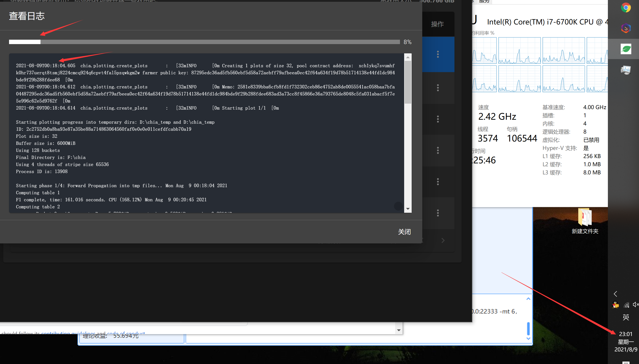Switch to the 服务 tab in Task Manager

(484, 1)
